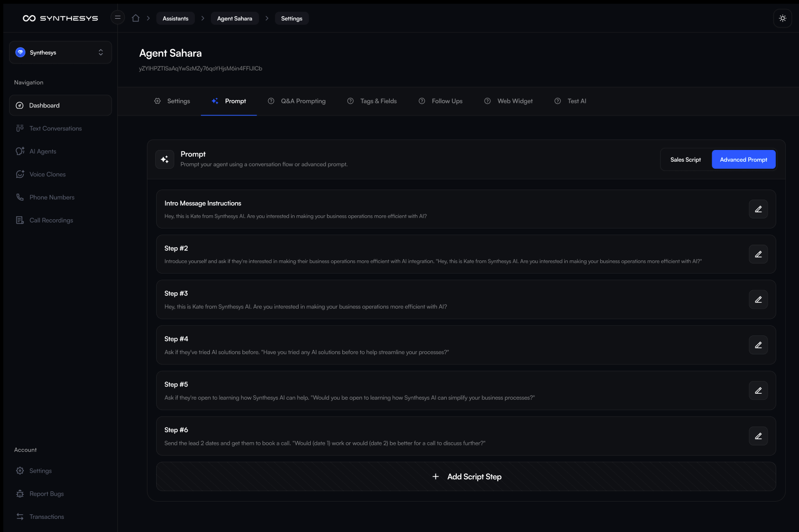
Task: Open the Web Widget tab
Action: (509, 101)
